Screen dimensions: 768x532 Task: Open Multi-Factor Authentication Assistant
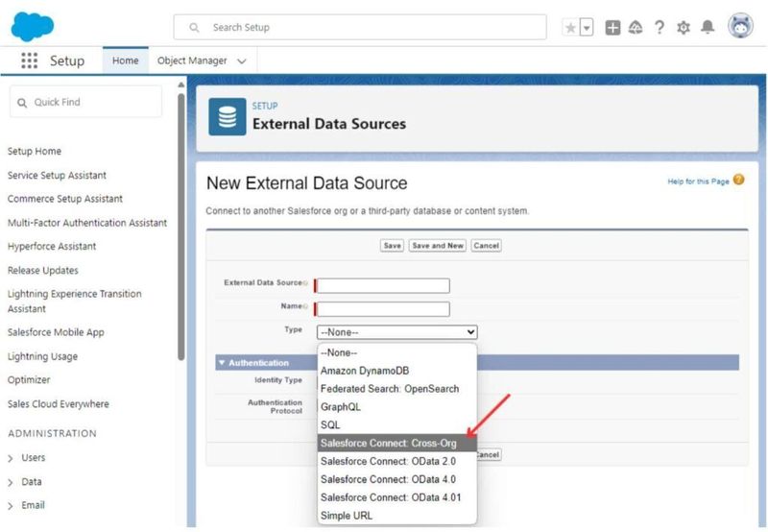point(87,223)
